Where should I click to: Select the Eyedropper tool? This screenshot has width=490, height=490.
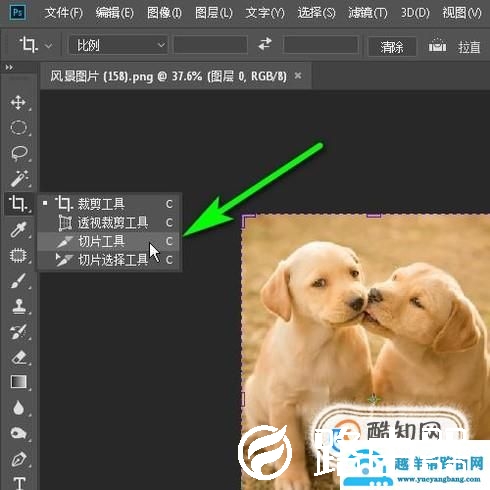19,230
